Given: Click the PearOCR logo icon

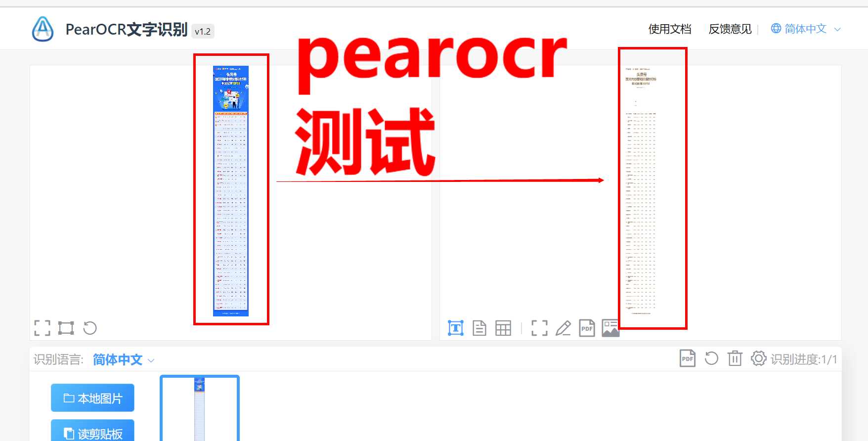Looking at the screenshot, I should coord(43,29).
